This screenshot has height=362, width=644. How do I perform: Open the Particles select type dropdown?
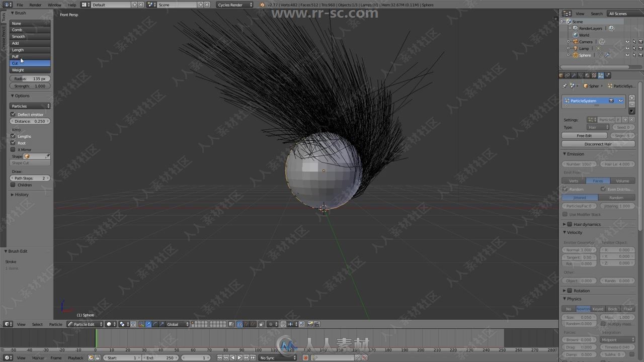coord(31,106)
